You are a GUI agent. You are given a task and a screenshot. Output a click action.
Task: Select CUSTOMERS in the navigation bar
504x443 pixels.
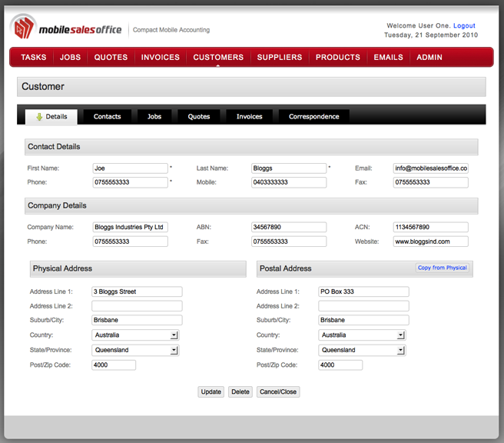[218, 57]
